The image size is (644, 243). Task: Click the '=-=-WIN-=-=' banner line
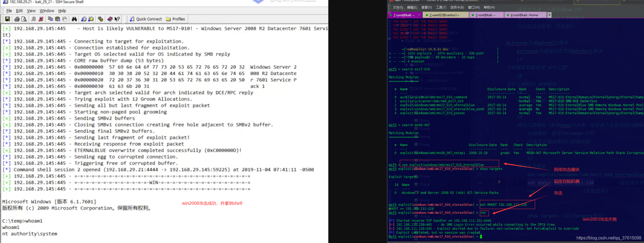click(126, 182)
